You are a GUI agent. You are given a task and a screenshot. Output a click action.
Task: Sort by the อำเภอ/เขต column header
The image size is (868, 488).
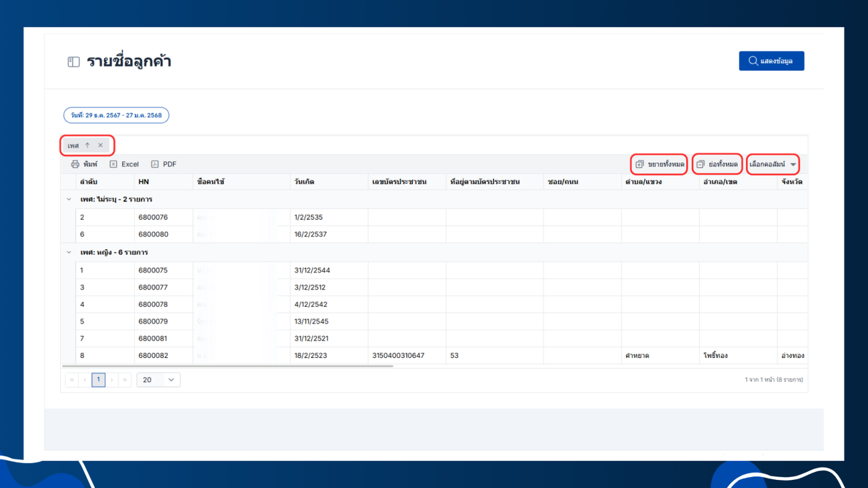point(738,182)
